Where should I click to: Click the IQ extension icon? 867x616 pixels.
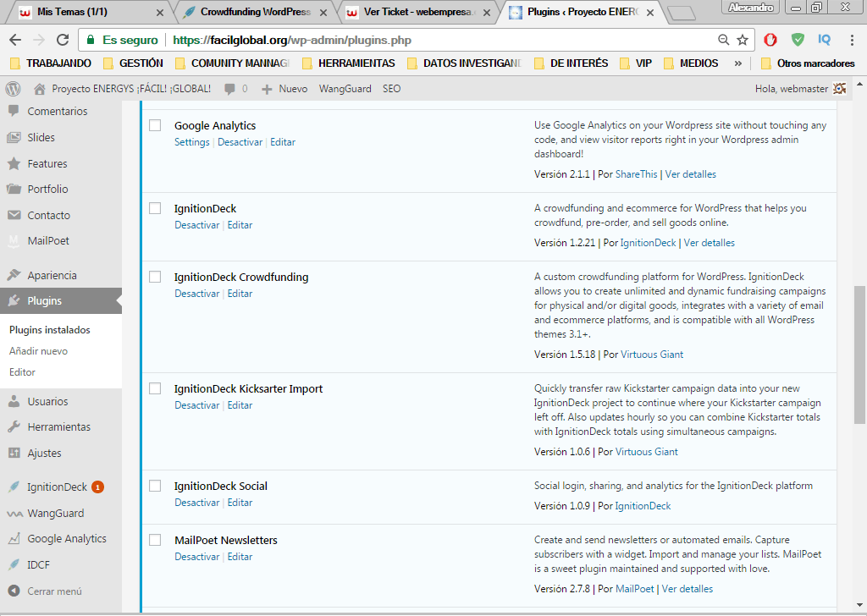[824, 40]
